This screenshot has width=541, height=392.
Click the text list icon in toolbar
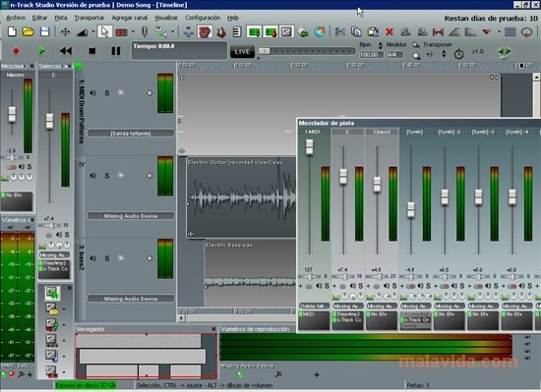pos(237,32)
